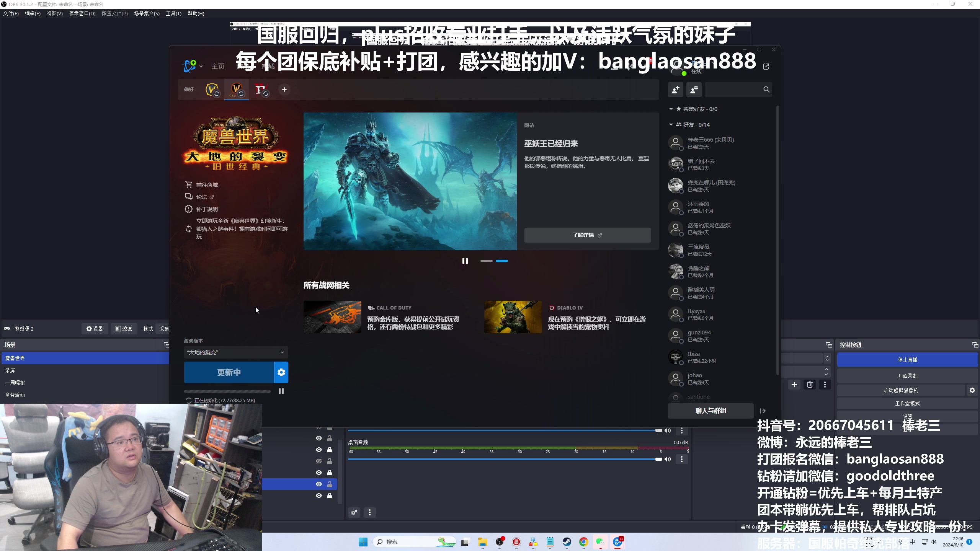980x551 pixels.
Task: Pause the banner carousel playback control
Action: pyautogui.click(x=465, y=261)
